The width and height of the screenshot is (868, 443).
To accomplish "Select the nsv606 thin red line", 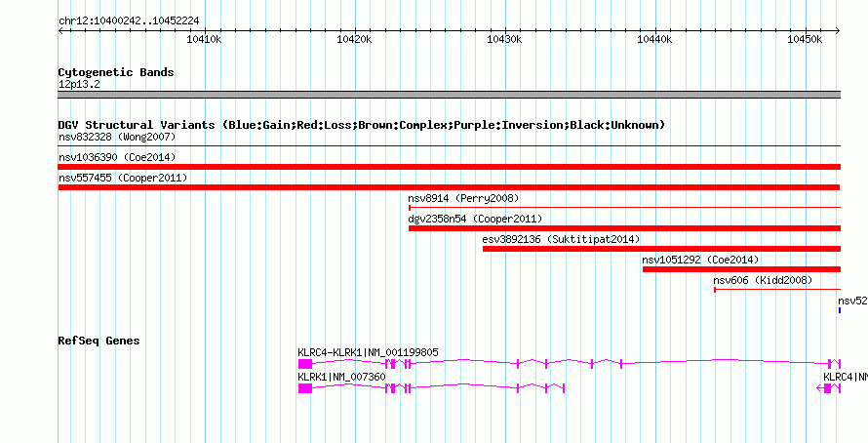I will click(777, 290).
